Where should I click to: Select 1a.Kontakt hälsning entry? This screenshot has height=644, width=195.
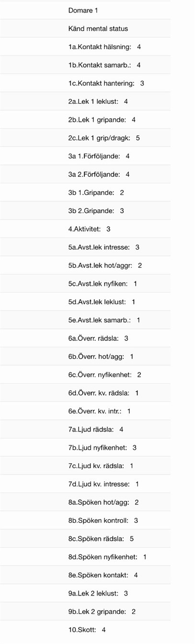(85, 47)
